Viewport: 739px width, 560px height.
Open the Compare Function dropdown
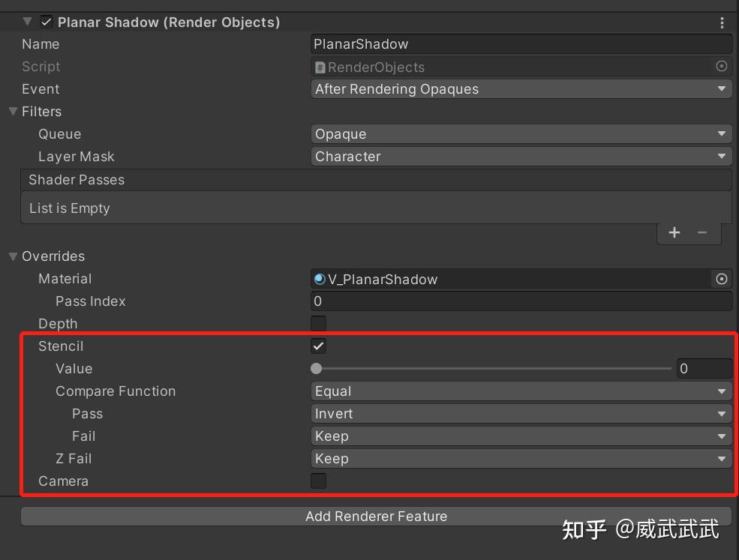tap(521, 391)
